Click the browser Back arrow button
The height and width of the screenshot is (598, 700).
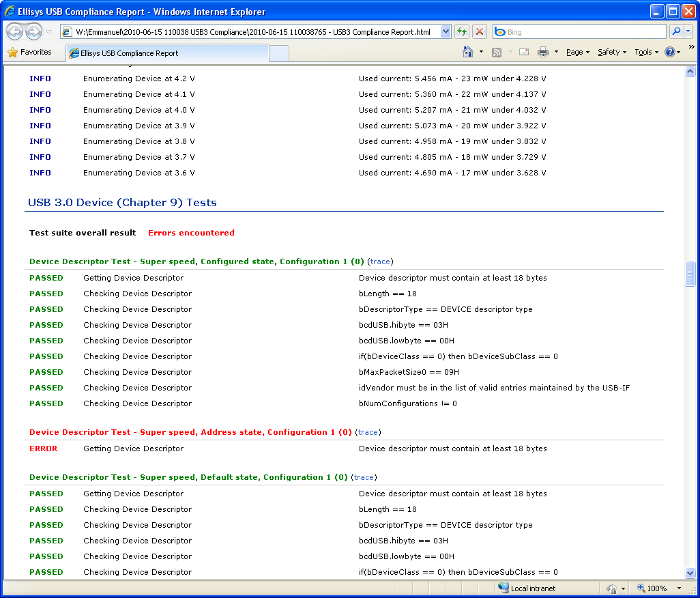pos(15,32)
